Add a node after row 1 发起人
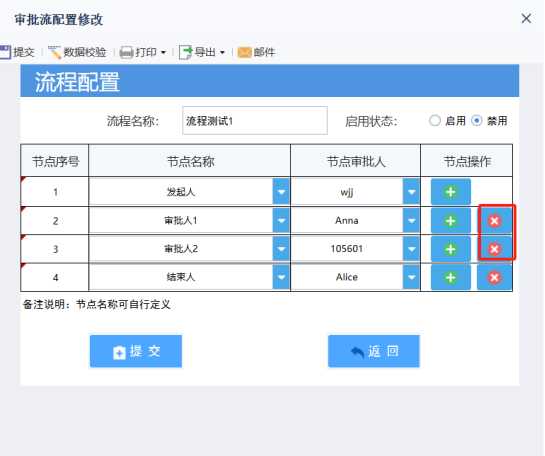The width and height of the screenshot is (545, 456). pyautogui.click(x=450, y=192)
